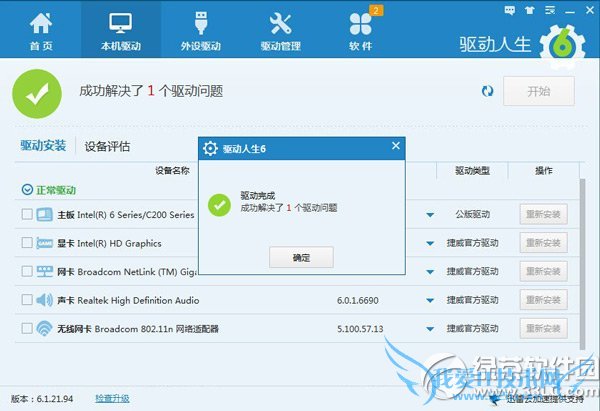Click the 显卡 graphics card device icon
This screenshot has height=411, width=600.
pos(44,243)
